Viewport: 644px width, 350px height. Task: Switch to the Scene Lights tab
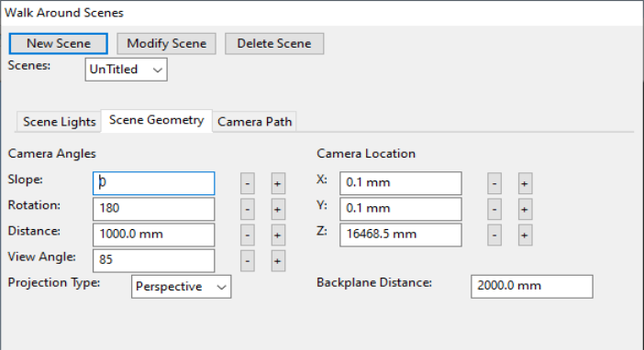tap(59, 122)
